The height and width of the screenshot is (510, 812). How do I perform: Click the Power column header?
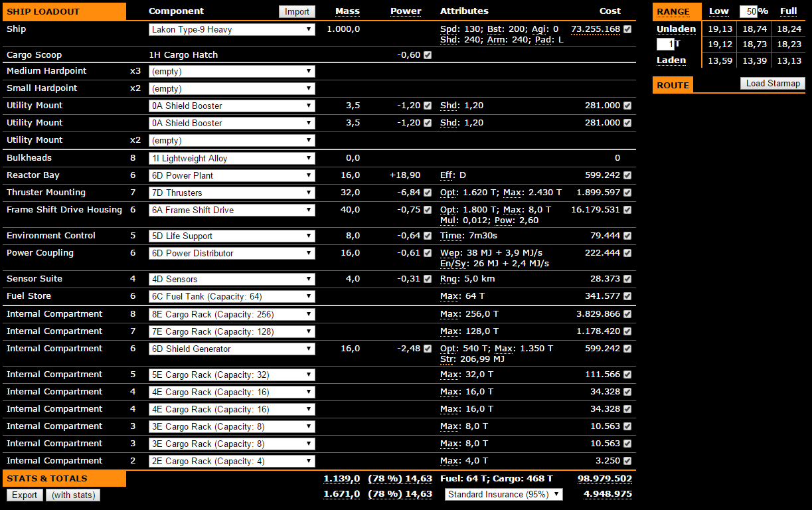click(406, 11)
